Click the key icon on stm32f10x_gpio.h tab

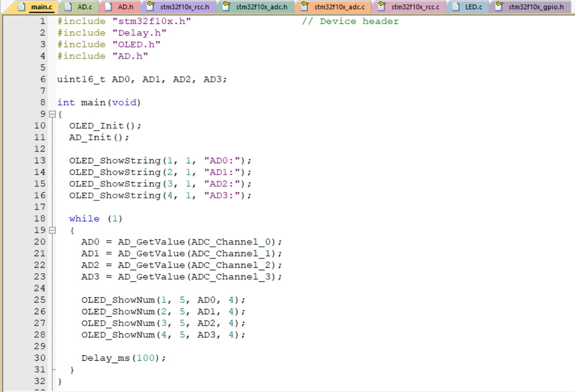point(499,6)
